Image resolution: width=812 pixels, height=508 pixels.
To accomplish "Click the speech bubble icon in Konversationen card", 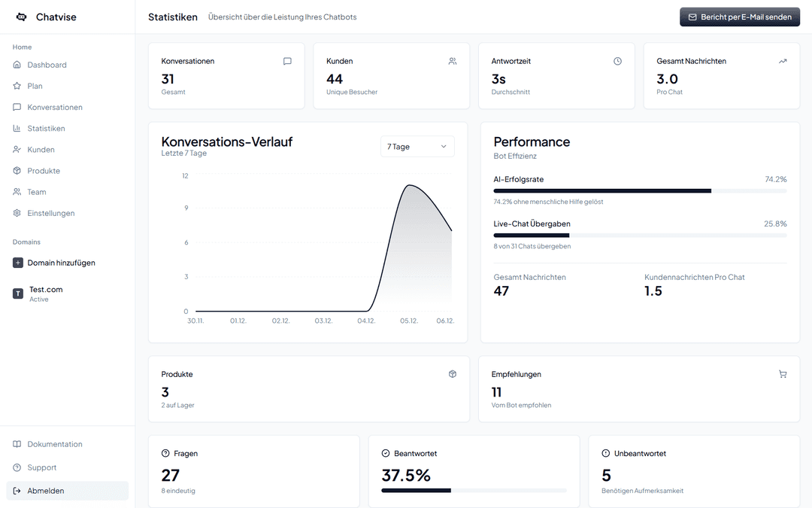I will click(287, 61).
